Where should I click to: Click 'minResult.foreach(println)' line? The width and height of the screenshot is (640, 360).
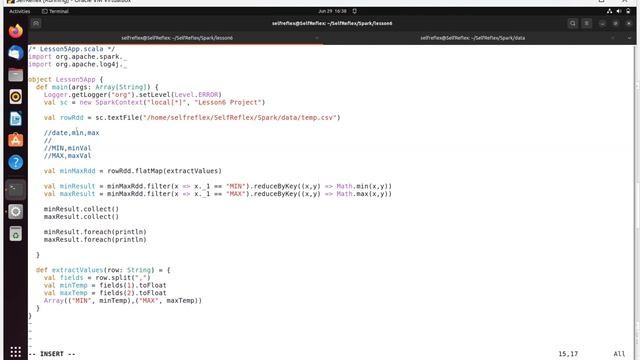pos(95,232)
